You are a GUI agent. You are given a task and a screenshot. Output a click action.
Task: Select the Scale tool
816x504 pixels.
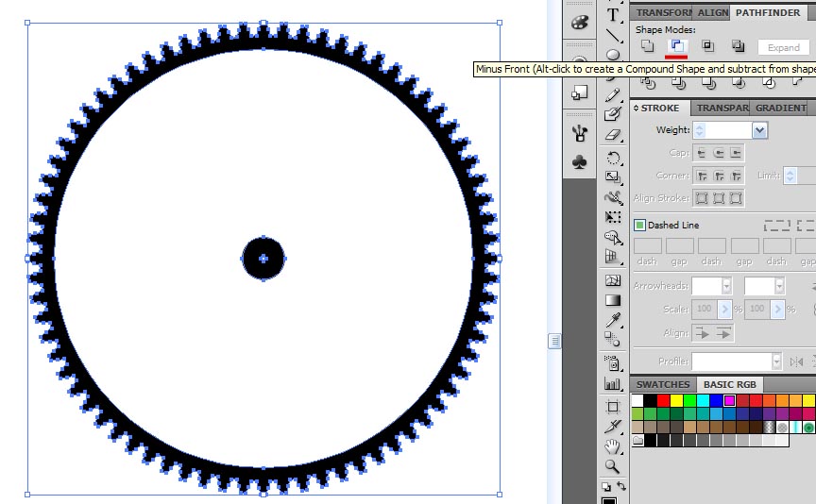(x=613, y=177)
